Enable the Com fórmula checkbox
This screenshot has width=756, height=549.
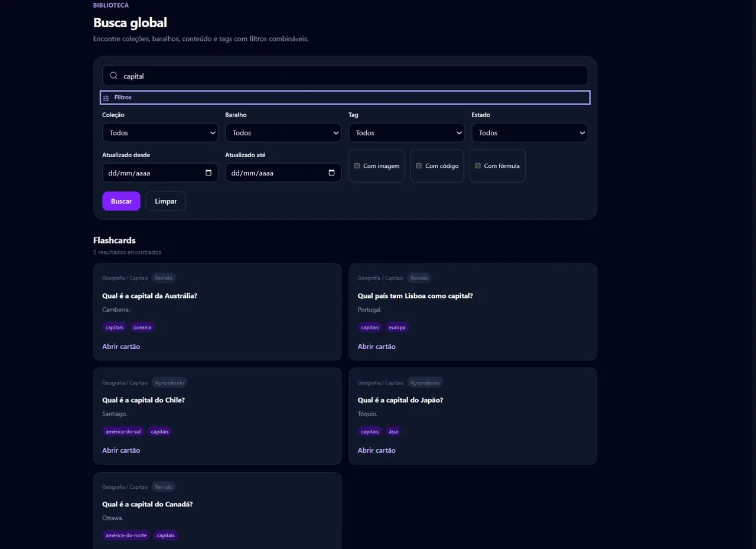click(x=478, y=166)
